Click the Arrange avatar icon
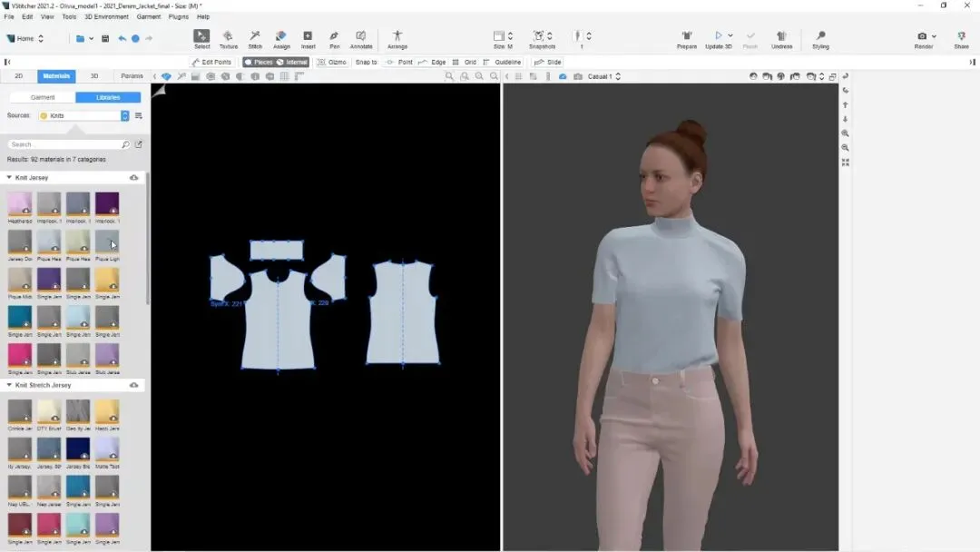Image resolution: width=980 pixels, height=552 pixels. (397, 38)
